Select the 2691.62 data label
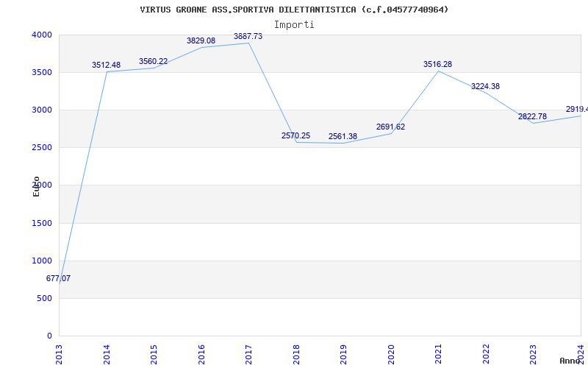This screenshot has width=588, height=368. 391,127
